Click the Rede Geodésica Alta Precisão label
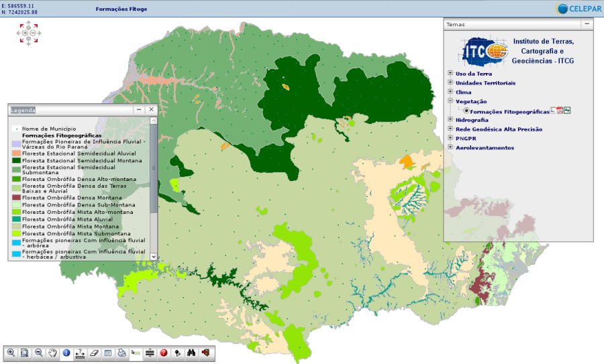 point(499,129)
